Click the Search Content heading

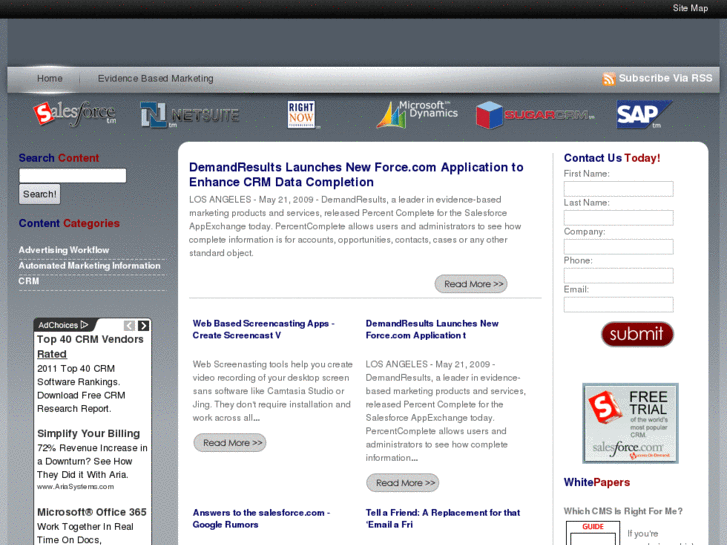pyautogui.click(x=59, y=158)
